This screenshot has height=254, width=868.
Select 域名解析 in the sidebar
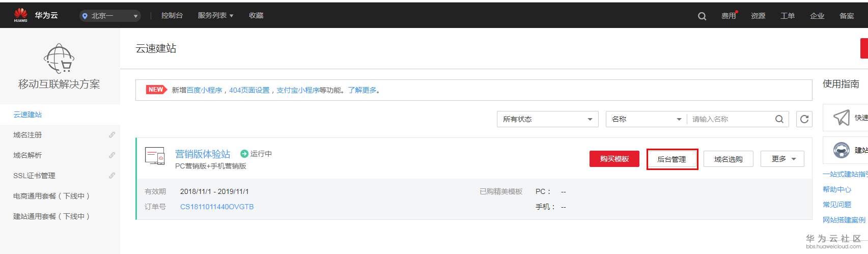[27, 155]
